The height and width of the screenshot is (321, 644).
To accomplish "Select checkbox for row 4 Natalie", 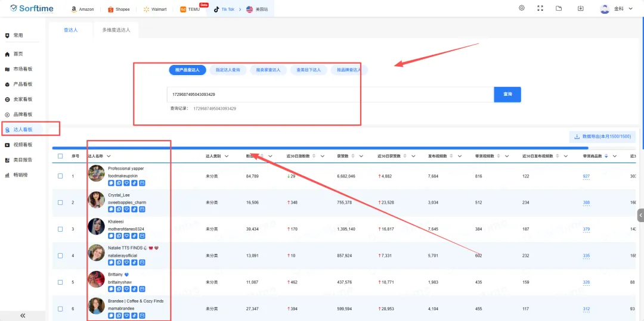I will click(x=60, y=255).
